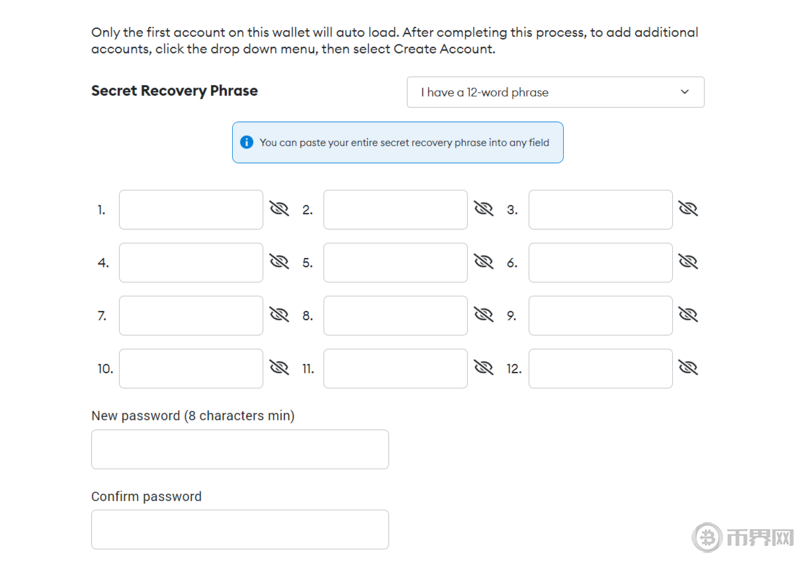This screenshot has width=805, height=565.
Task: Toggle visibility of recovery word 5
Action: (x=484, y=262)
